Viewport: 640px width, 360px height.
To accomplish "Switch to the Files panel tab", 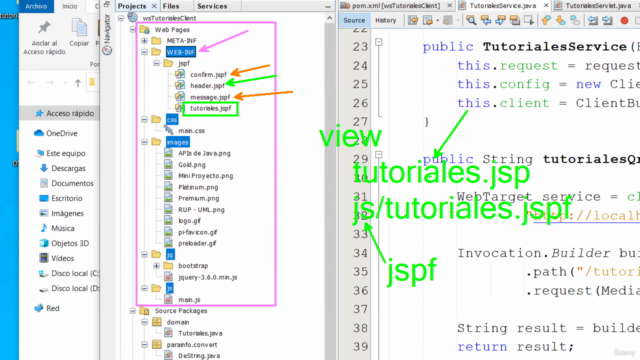I will point(171,6).
